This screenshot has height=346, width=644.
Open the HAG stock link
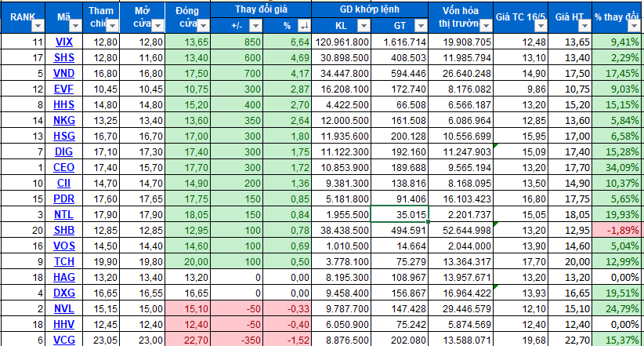[64, 277]
